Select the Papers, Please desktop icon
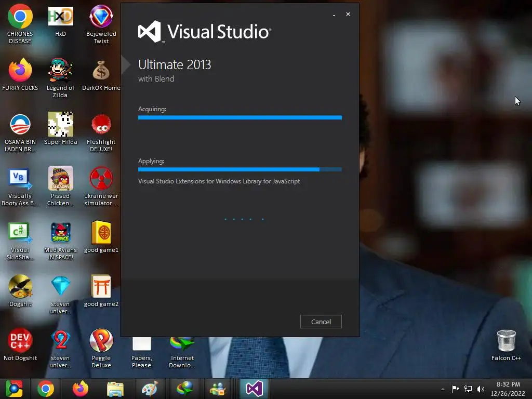 [x=141, y=352]
